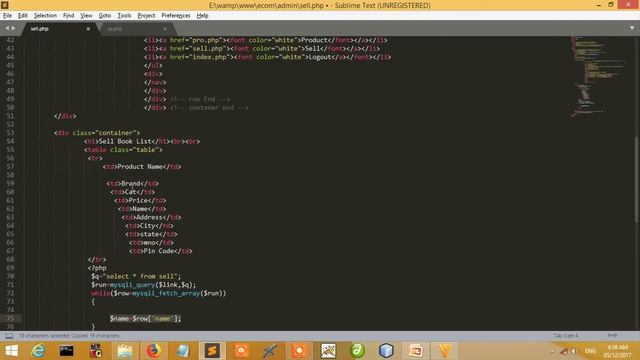Launch Internet Explorer from taskbar

coord(38,351)
